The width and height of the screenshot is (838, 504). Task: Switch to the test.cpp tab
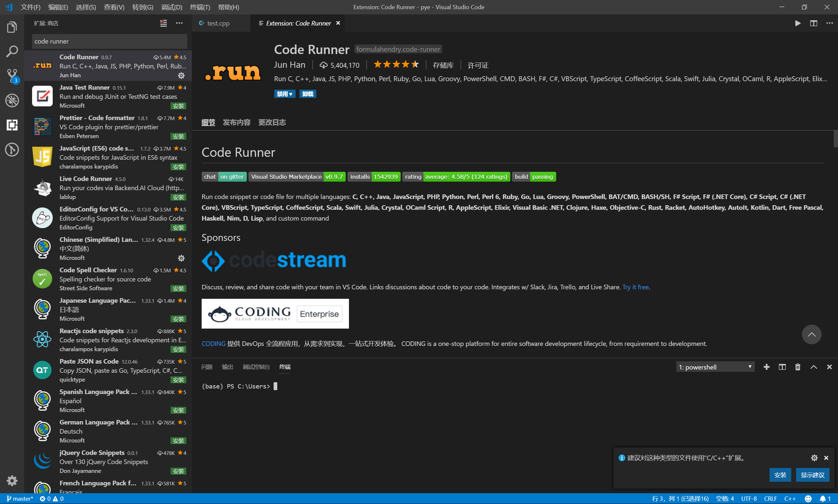tap(218, 23)
